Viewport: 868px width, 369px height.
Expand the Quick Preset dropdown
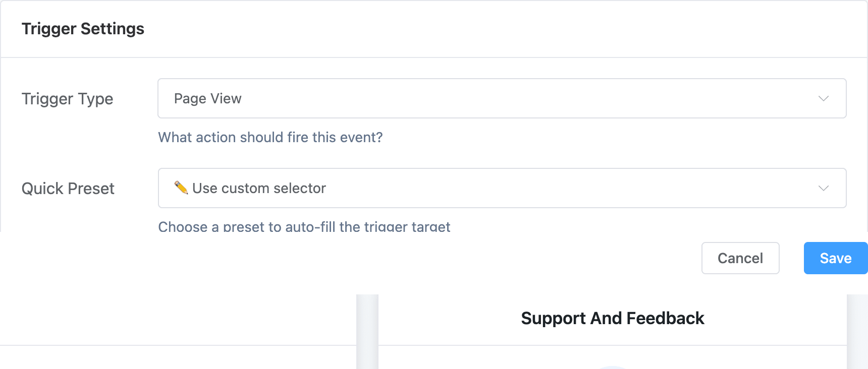(x=502, y=188)
